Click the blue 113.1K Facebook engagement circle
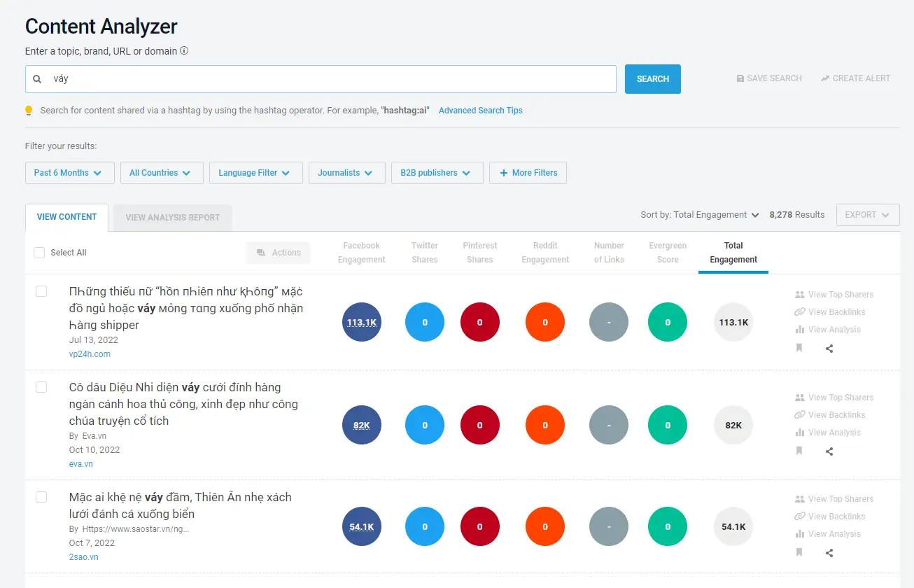The height and width of the screenshot is (588, 914). (x=362, y=323)
